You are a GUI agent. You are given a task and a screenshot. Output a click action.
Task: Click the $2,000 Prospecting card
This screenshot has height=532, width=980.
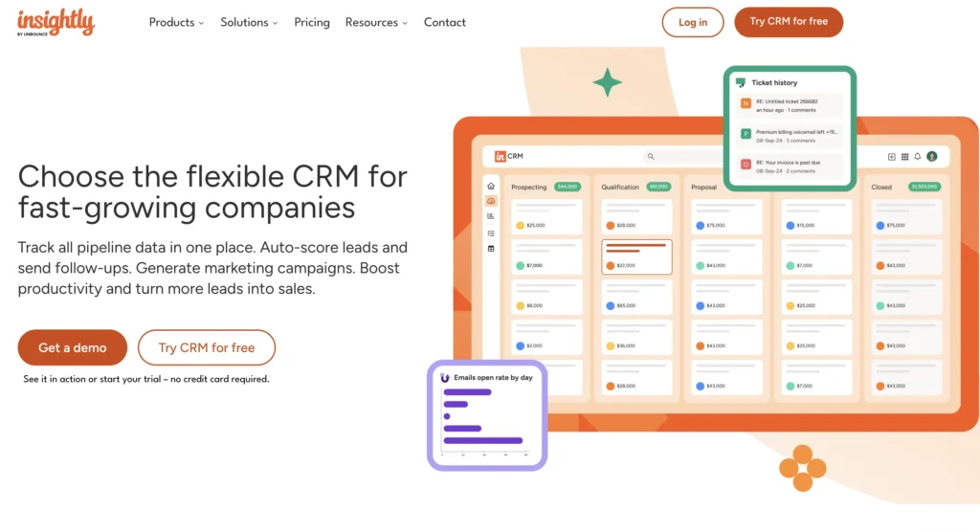point(546,337)
